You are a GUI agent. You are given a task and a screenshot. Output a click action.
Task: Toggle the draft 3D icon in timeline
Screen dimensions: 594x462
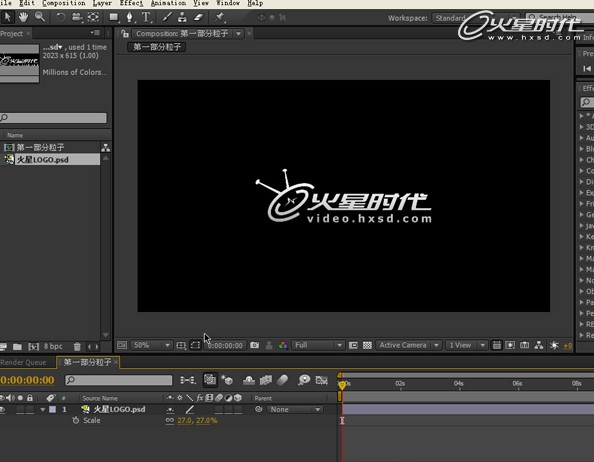coord(227,379)
